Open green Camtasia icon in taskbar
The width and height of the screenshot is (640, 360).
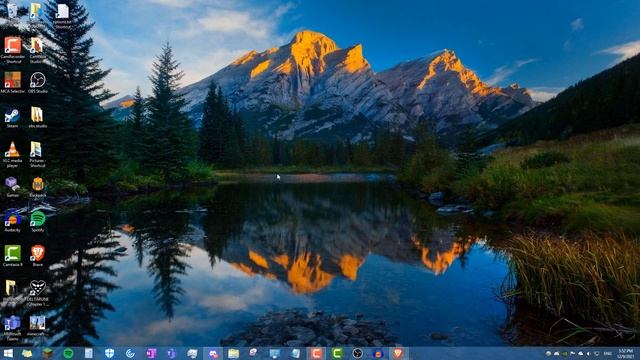(x=337, y=353)
